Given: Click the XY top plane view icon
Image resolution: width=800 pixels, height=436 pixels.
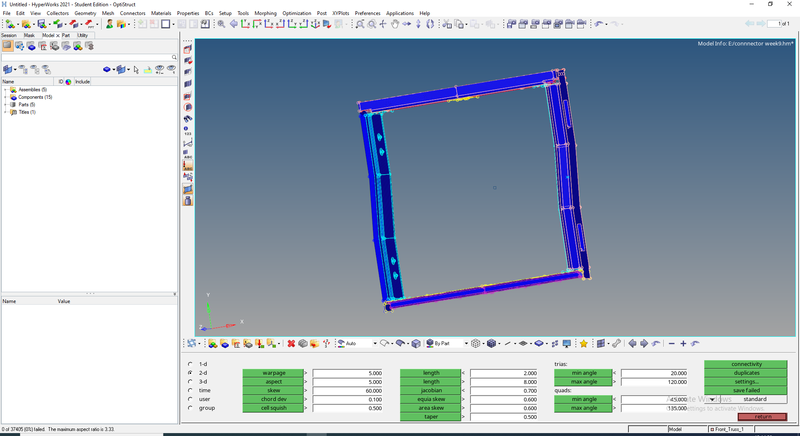Looking at the screenshot, I should (245, 24).
